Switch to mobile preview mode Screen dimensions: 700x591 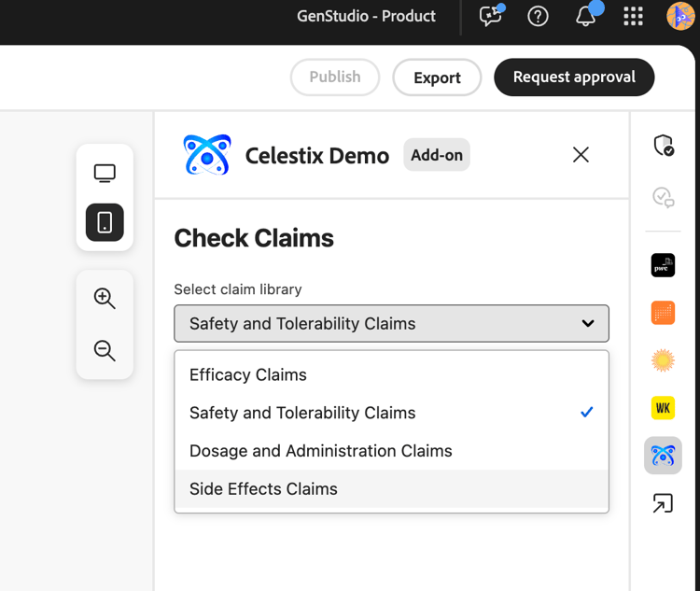(105, 222)
